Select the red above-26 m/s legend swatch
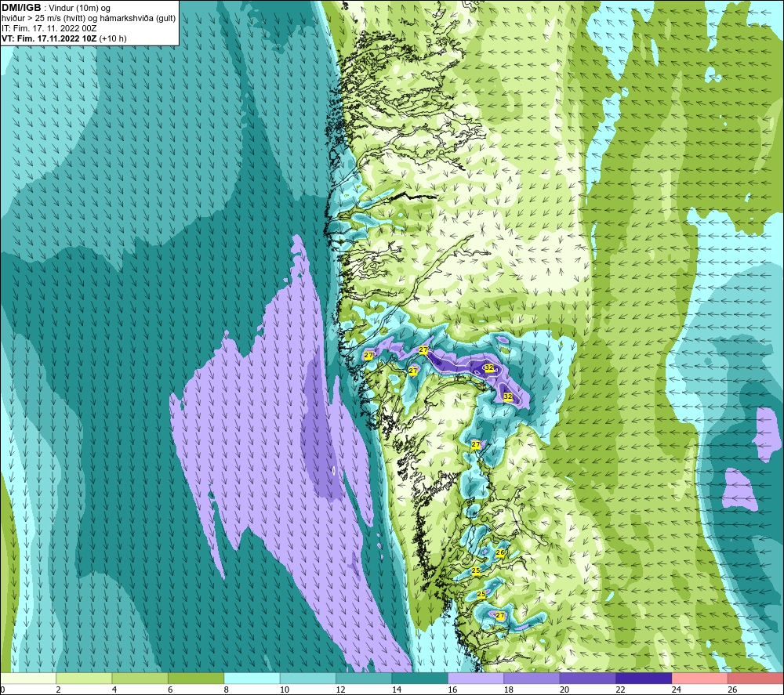Screen dimensions: 784x695 point(756,678)
